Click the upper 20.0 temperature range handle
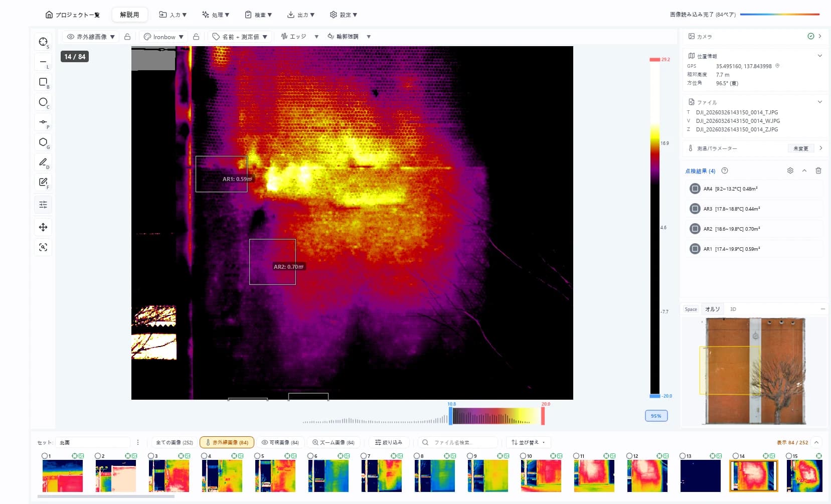The height and width of the screenshot is (504, 831). [543, 416]
